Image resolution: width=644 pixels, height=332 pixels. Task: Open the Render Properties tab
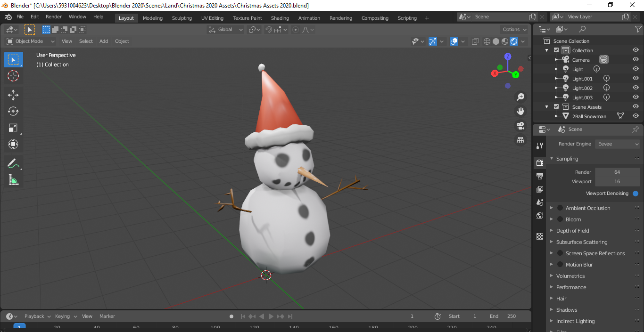tap(539, 162)
